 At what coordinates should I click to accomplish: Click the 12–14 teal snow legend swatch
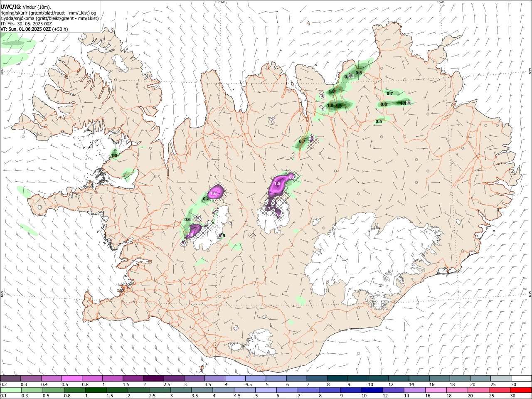point(398,378)
